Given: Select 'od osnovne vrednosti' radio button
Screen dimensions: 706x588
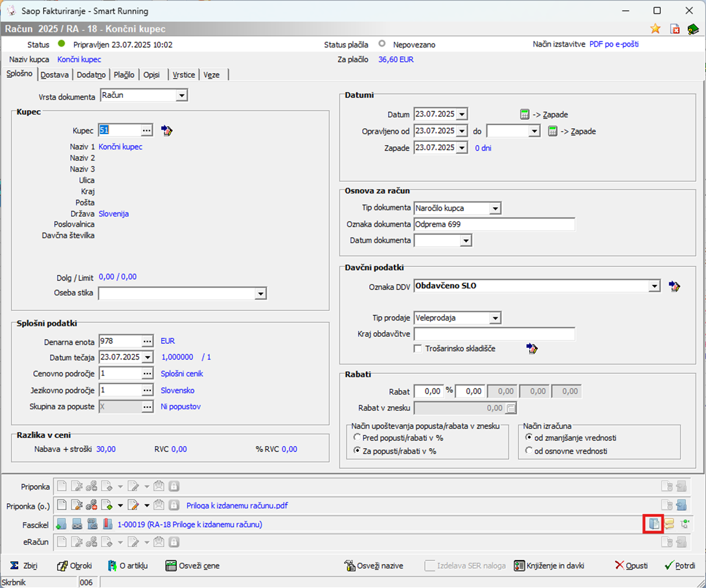Looking at the screenshot, I should click(x=529, y=451).
